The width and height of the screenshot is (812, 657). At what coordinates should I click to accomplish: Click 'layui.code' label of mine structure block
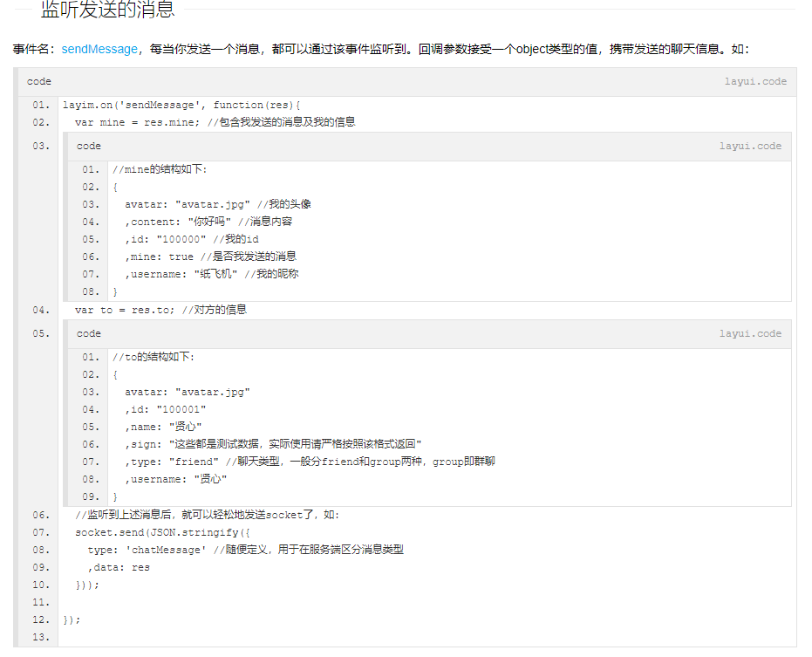750,146
